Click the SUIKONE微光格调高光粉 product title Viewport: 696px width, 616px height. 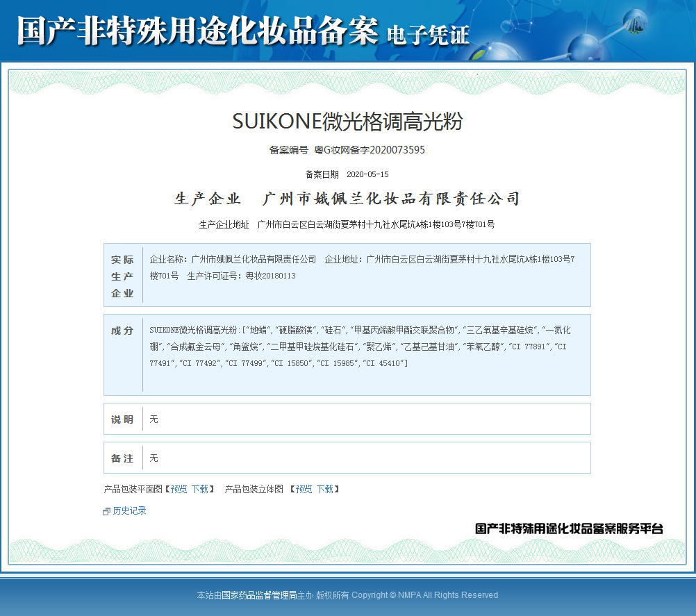[x=347, y=122]
